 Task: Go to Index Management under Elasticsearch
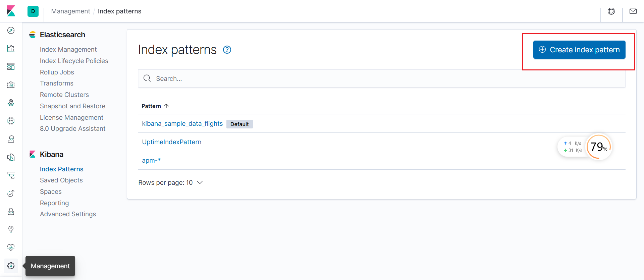[x=68, y=49]
